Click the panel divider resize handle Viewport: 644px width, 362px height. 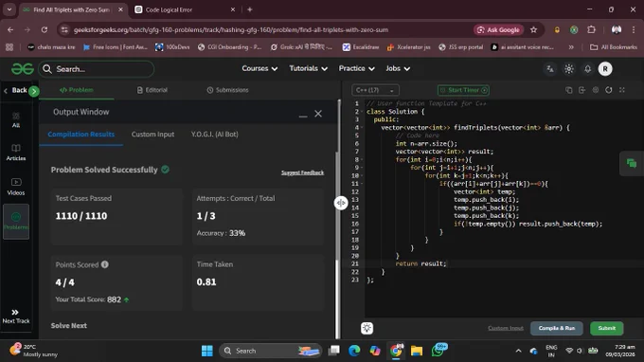click(x=341, y=203)
